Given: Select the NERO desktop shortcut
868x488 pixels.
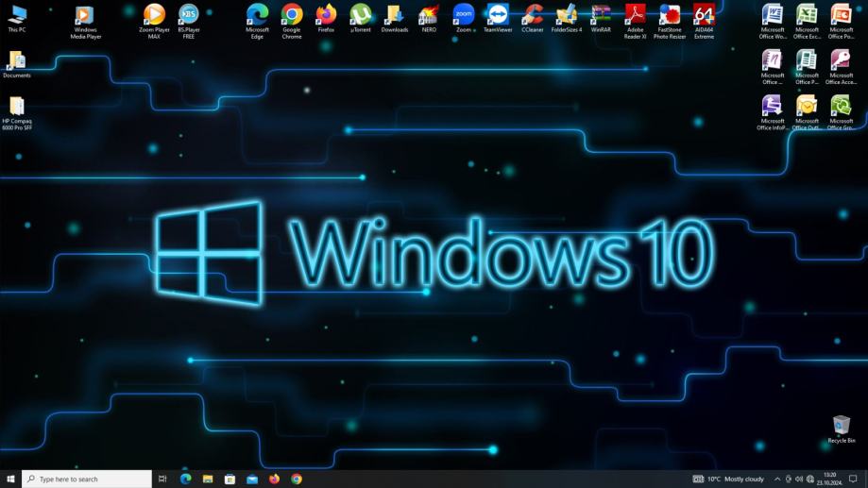Looking at the screenshot, I should tap(429, 19).
